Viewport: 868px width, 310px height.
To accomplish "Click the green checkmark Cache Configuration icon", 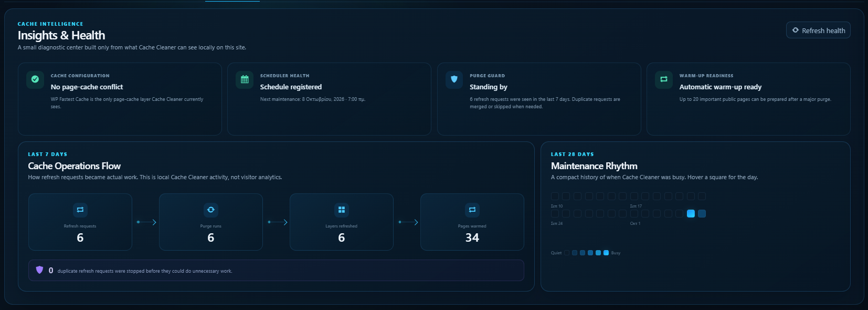I will click(x=35, y=79).
